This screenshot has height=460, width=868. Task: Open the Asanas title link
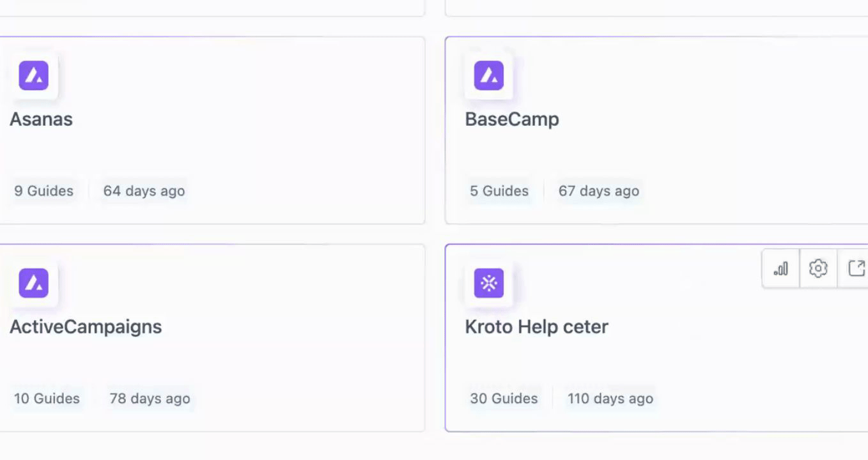click(x=41, y=119)
